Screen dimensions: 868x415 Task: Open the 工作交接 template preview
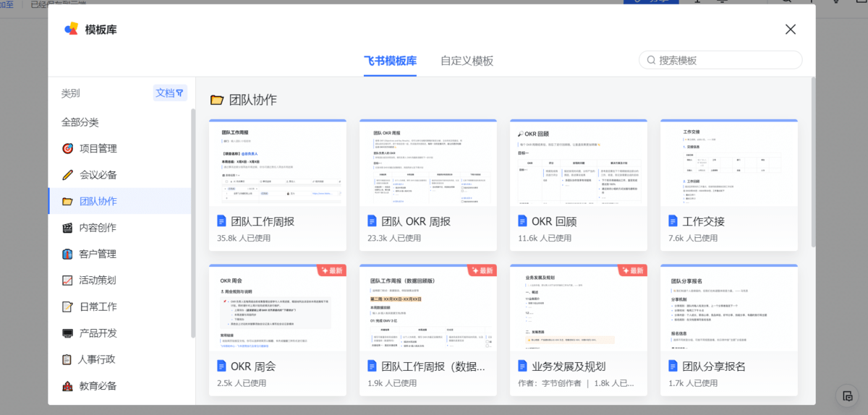[729, 163]
